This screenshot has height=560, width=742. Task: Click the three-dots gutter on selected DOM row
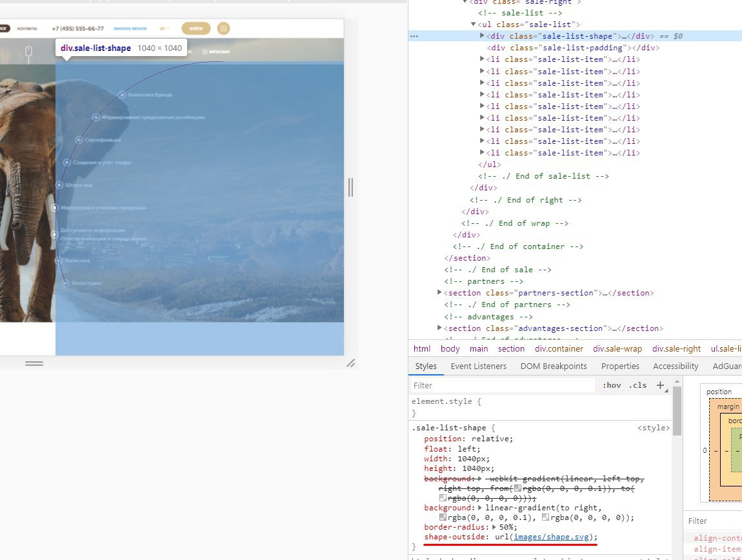click(414, 36)
